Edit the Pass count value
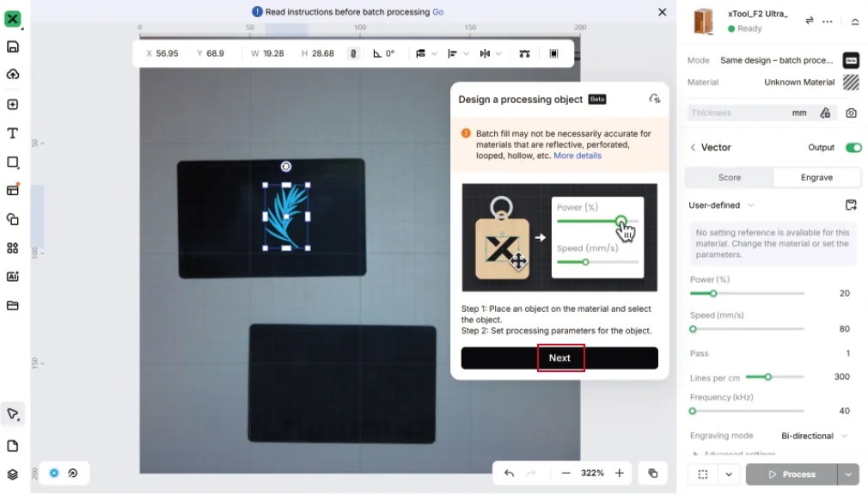Screen dimensions: 868x495 pyautogui.click(x=847, y=354)
